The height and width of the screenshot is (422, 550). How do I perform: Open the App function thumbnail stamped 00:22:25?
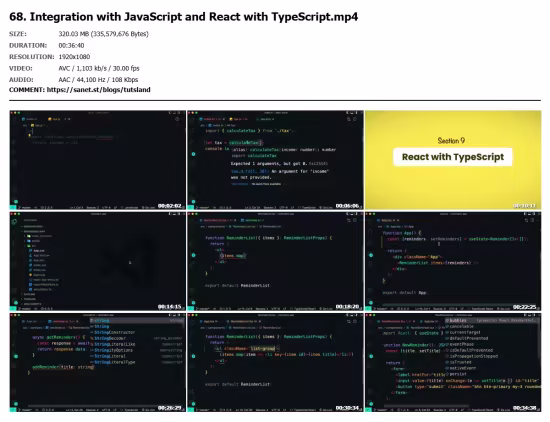click(x=453, y=261)
